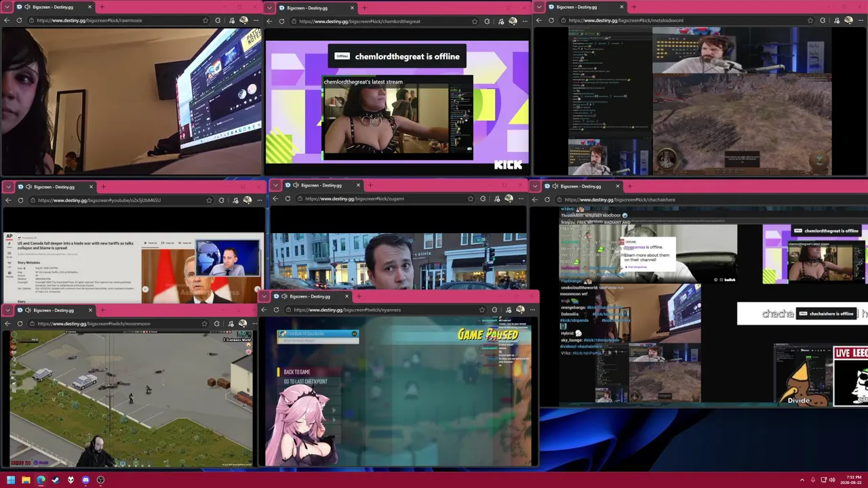Open the system volume control in the tray

(x=832, y=480)
